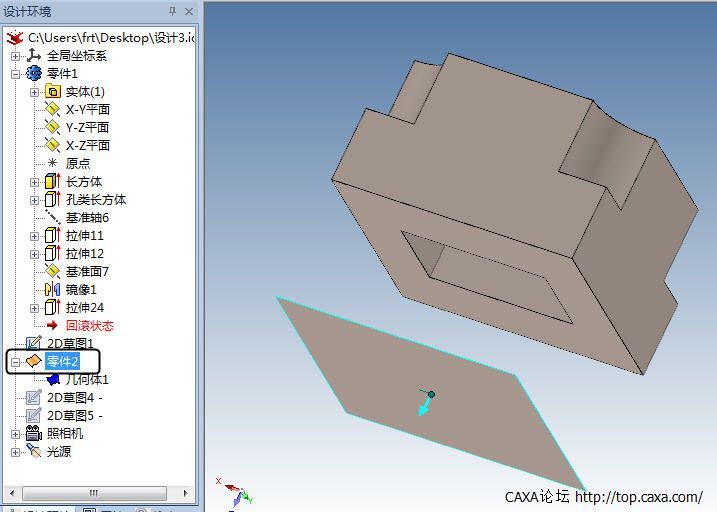The width and height of the screenshot is (717, 512).
Task: Click the 零件1 part gear icon
Action: pyautogui.click(x=34, y=74)
